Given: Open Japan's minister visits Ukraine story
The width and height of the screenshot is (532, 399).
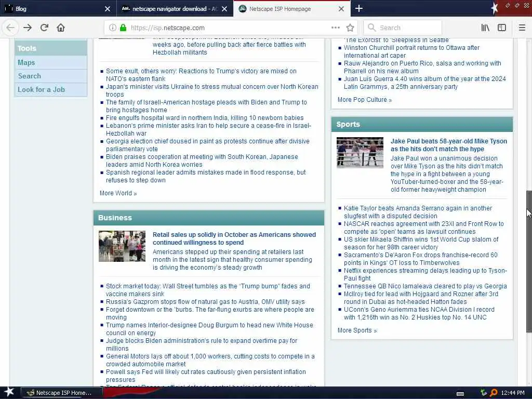Looking at the screenshot, I should coord(212,90).
